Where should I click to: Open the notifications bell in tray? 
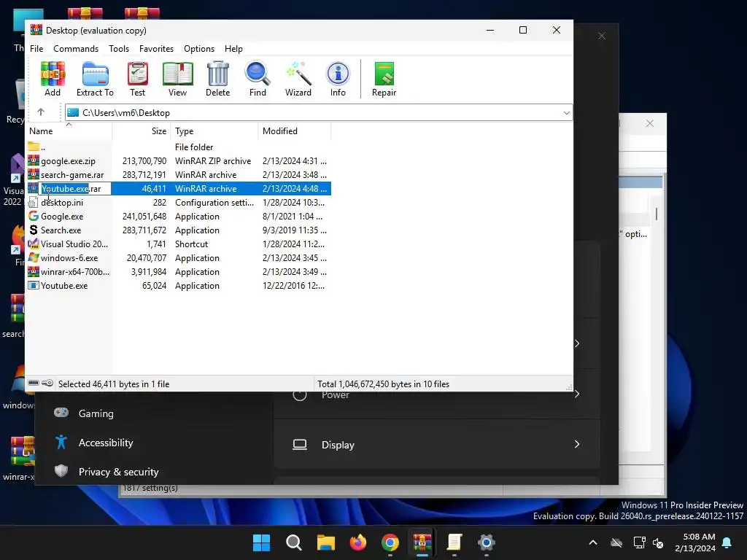point(727,542)
